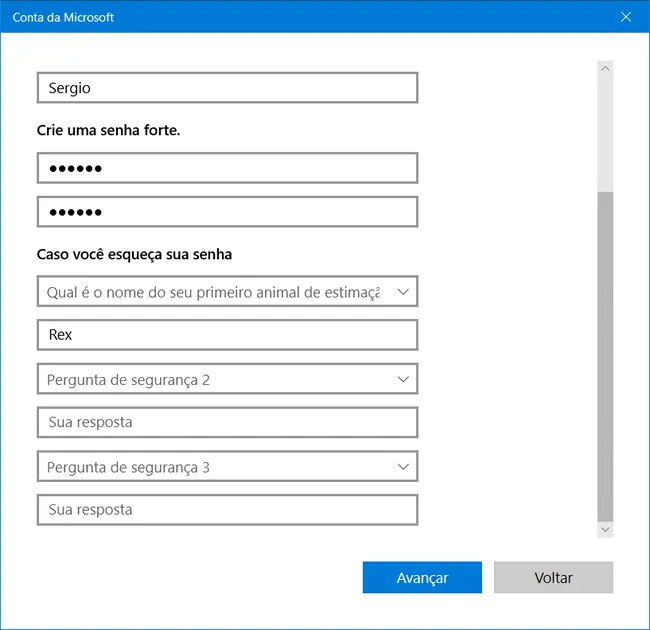
Task: Click the answer field under security question 2
Action: click(x=227, y=422)
